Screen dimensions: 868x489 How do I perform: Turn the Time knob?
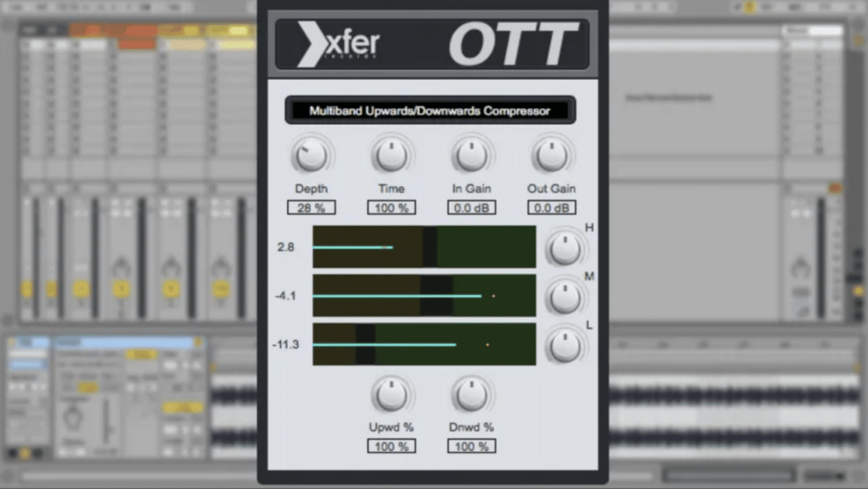tap(392, 153)
